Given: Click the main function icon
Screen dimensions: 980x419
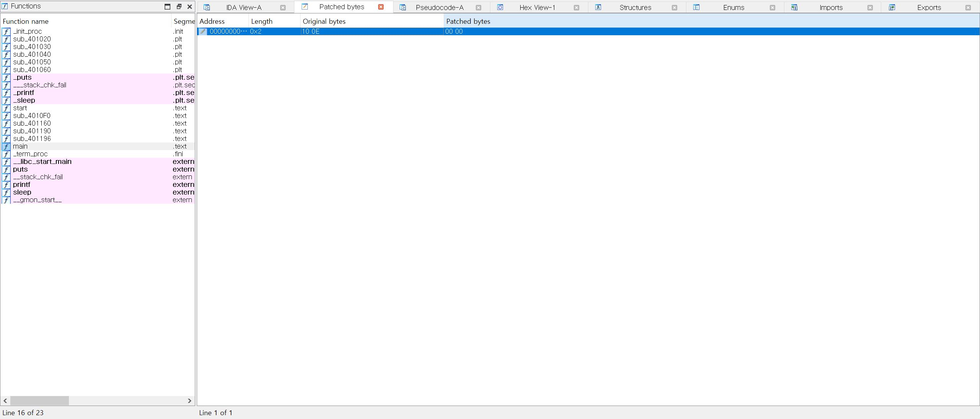Looking at the screenshot, I should coord(6,146).
